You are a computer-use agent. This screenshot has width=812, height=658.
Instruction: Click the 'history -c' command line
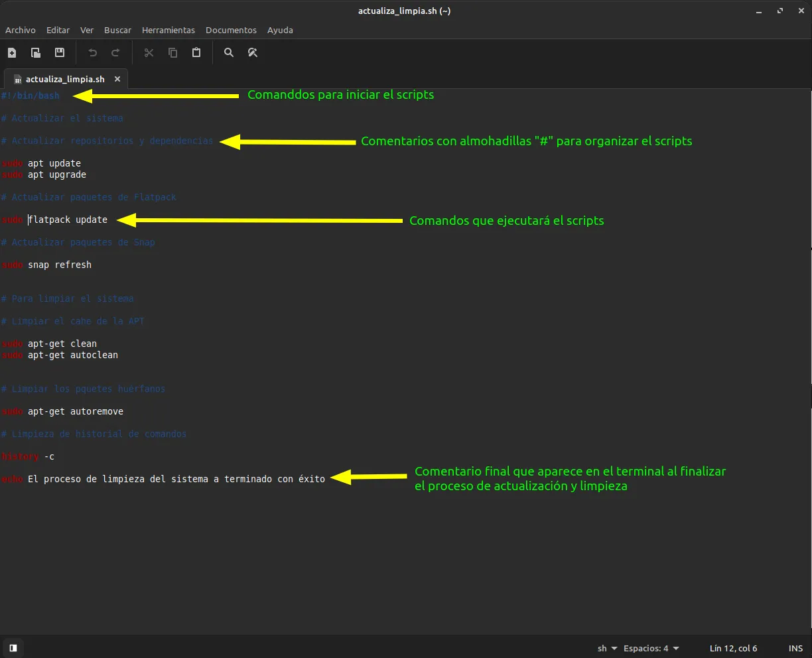click(x=28, y=456)
